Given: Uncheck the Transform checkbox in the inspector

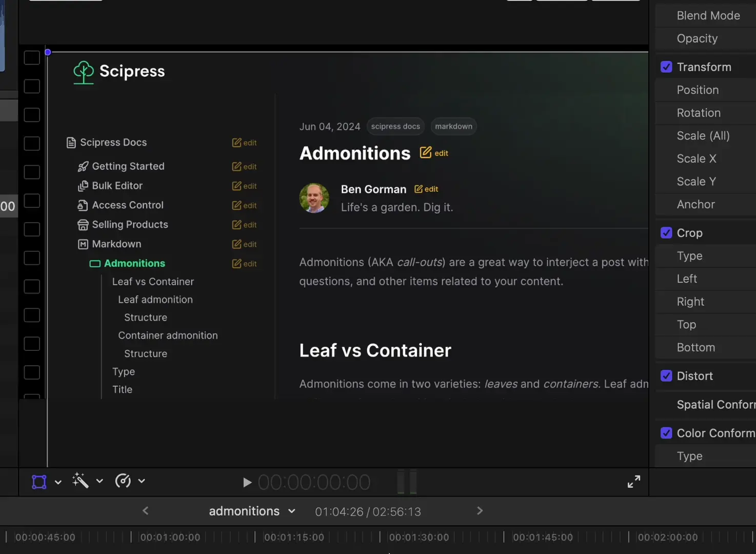Looking at the screenshot, I should pos(666,67).
